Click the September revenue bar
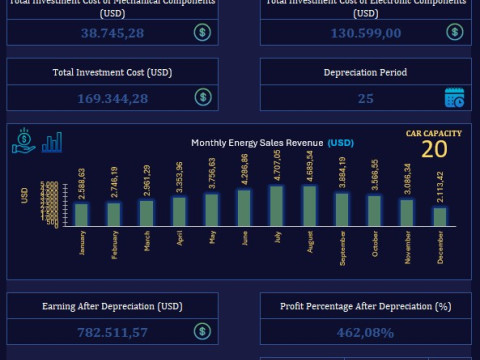Viewport: 480px width, 360px height. pos(342,209)
